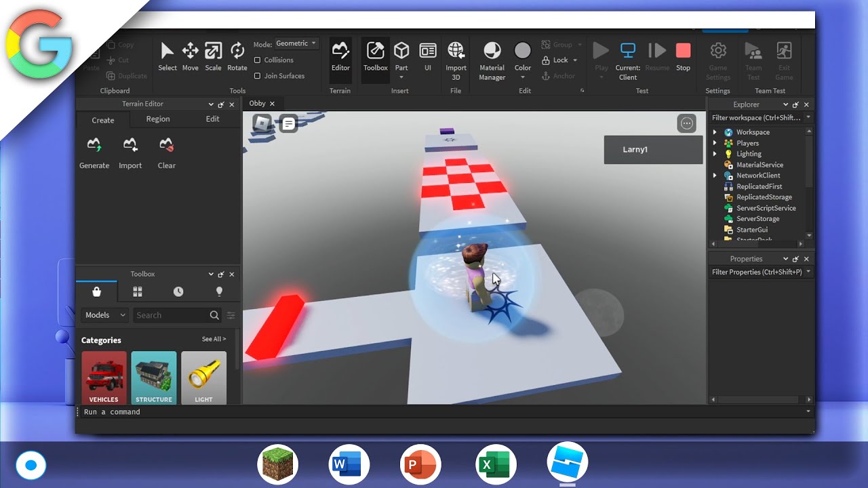868x488 pixels.
Task: Click Larny1 player list entry
Action: pyautogui.click(x=654, y=150)
